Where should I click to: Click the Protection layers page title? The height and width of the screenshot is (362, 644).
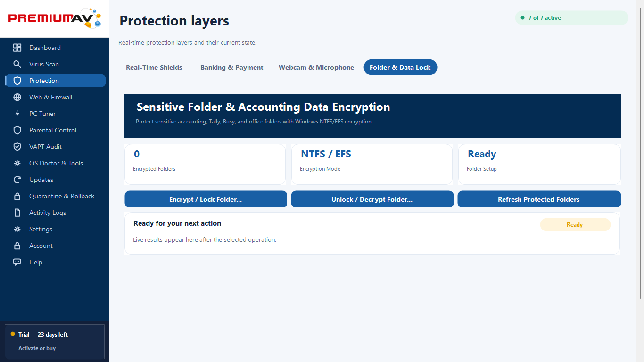click(174, 21)
